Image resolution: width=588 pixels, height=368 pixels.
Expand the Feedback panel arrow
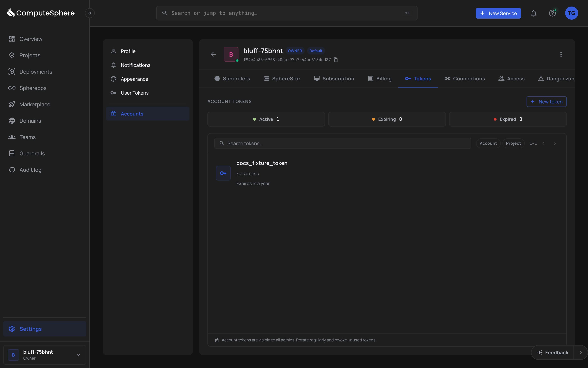(580, 352)
